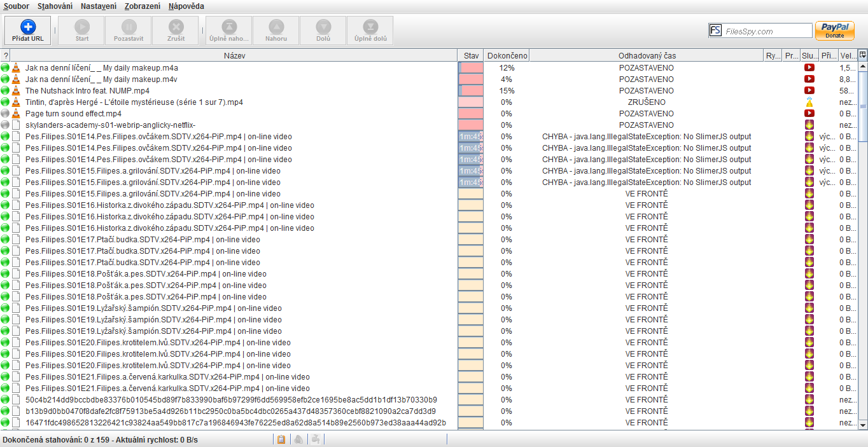Image resolution: width=868 pixels, height=447 pixels.
Task: Click the PayPal Donate button
Action: click(834, 31)
